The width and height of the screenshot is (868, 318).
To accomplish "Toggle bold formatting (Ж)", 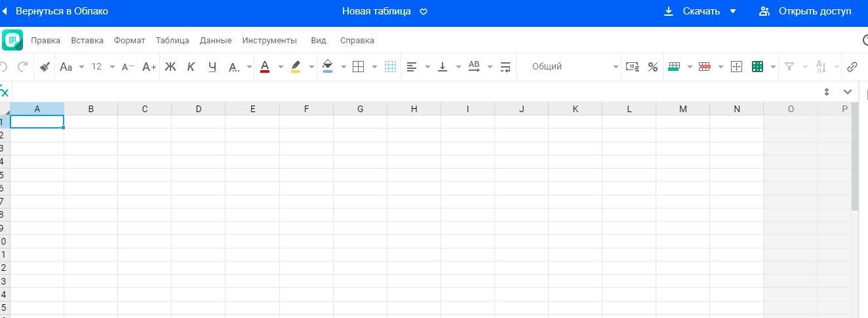I will point(170,66).
